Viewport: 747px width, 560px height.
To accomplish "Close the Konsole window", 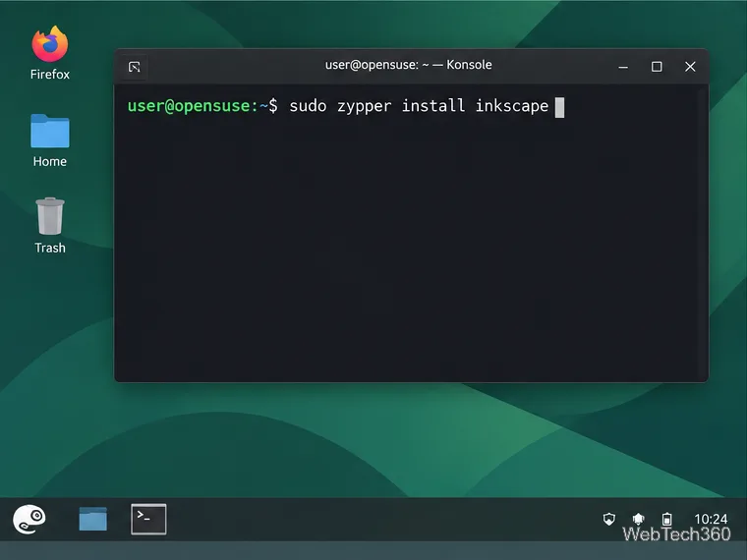I will point(690,67).
